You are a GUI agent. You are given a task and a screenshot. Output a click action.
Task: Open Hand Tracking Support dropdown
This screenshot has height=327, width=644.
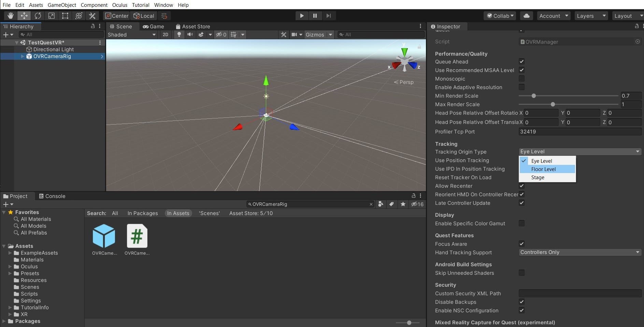(580, 252)
